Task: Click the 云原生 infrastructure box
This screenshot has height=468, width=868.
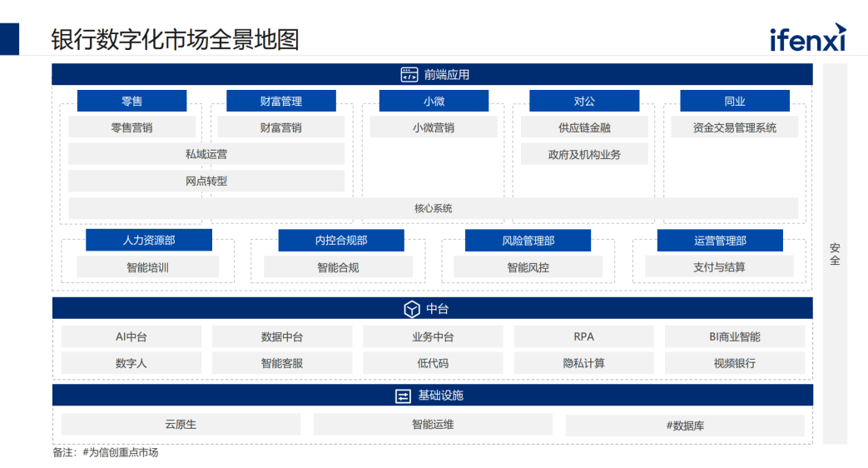Action: click(x=181, y=425)
